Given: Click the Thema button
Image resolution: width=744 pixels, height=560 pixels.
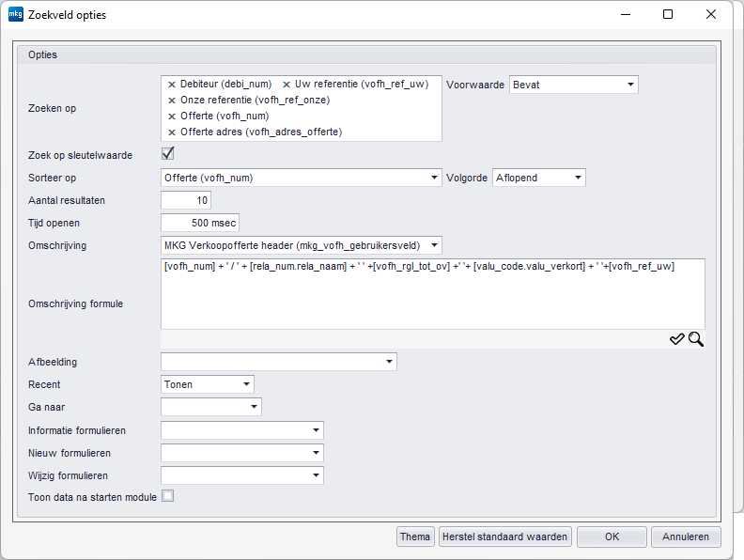Looking at the screenshot, I should click(x=415, y=537).
